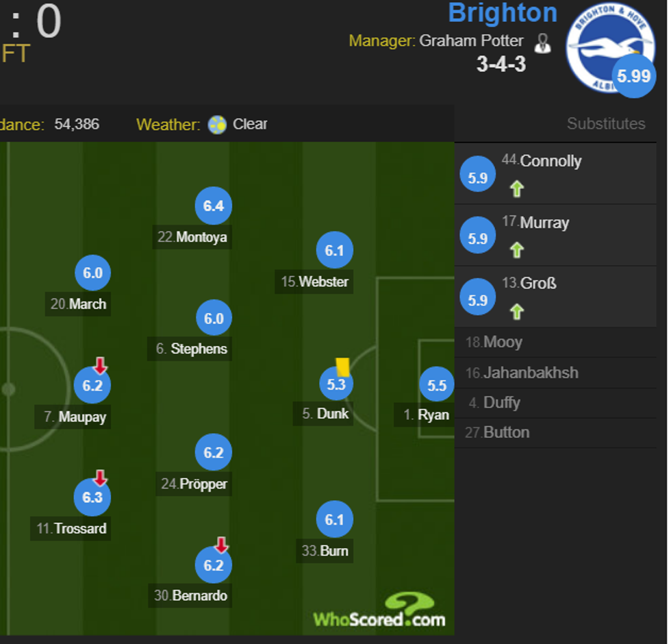Select Pröpper's 6.2 rating circle

pos(214,452)
